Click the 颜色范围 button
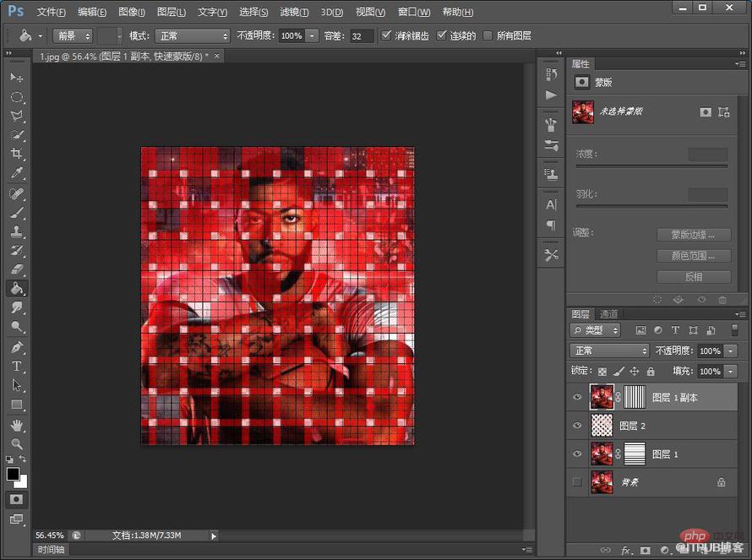 694,256
